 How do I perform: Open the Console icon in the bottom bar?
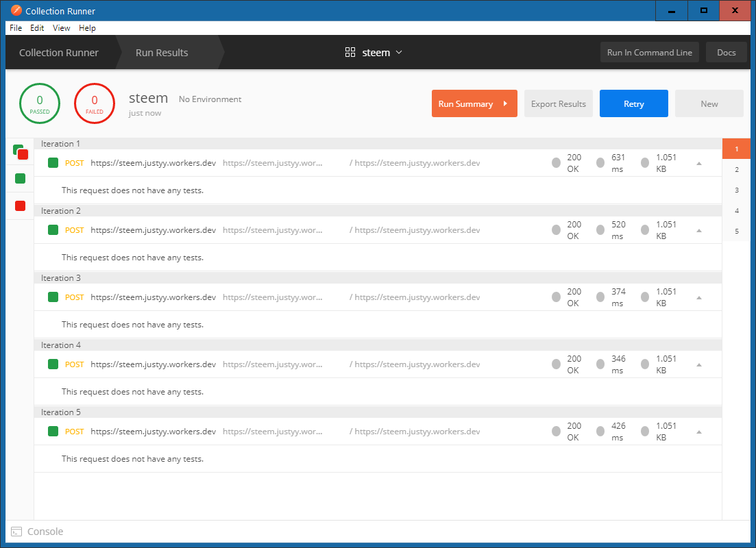[16, 532]
